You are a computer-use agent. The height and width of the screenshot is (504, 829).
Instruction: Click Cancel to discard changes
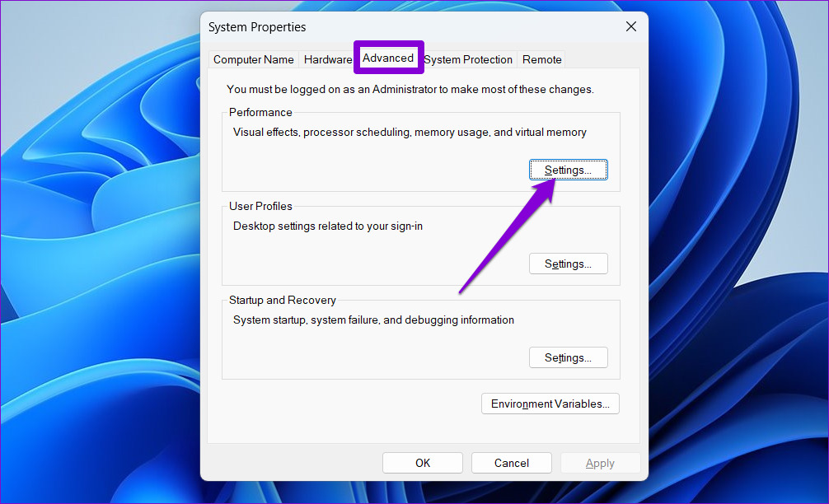click(511, 463)
